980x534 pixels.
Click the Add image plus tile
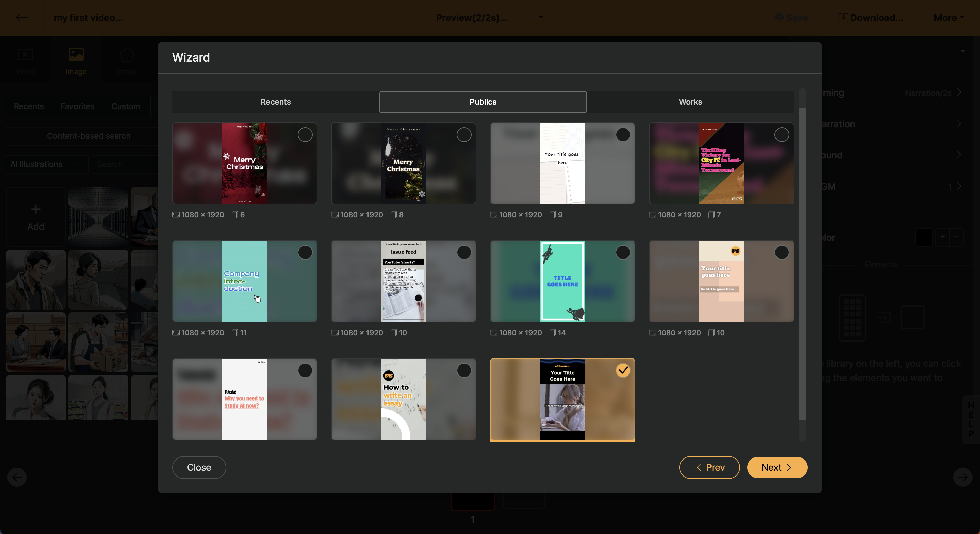click(36, 217)
